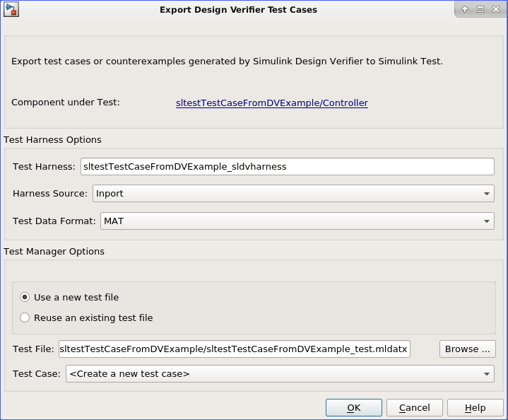Open Help for this dialog
This screenshot has height=420, width=508.
[475, 408]
